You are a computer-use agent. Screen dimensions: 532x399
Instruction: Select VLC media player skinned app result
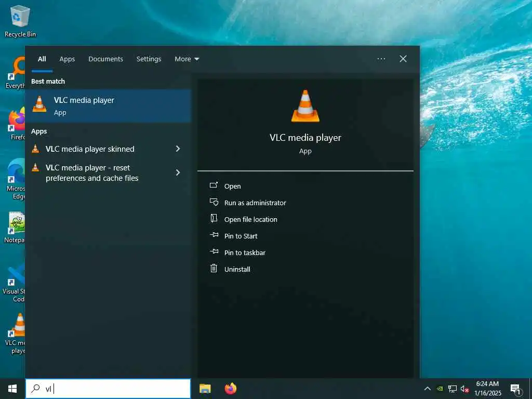[90, 149]
